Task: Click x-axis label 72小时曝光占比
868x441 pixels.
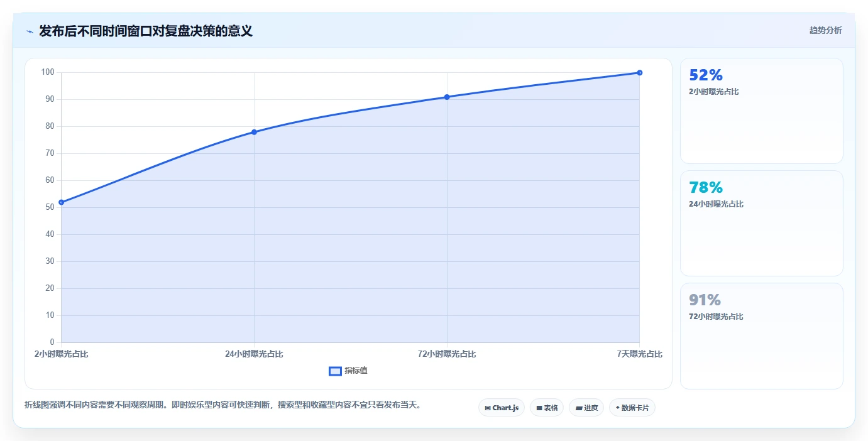Action: (447, 354)
